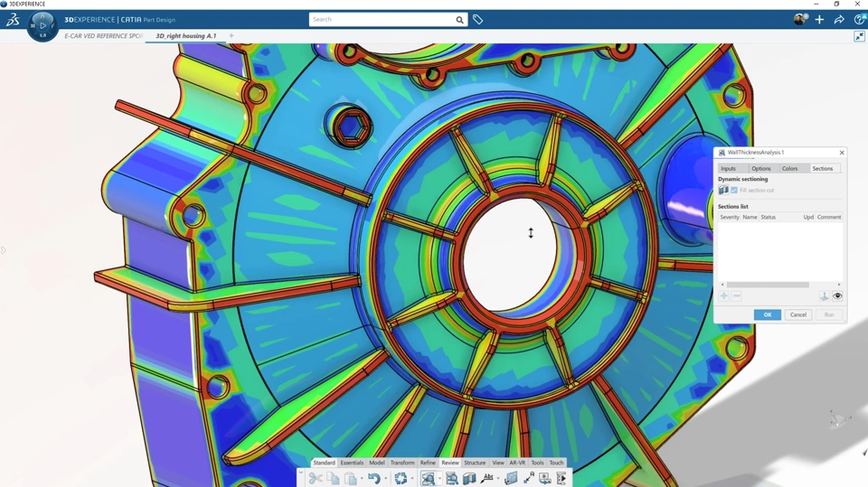Open the user profile avatar

point(800,19)
